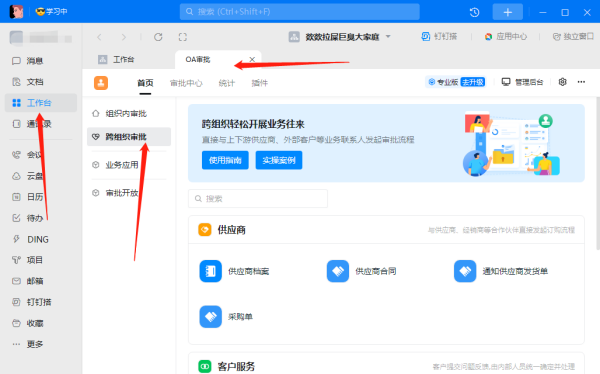Viewport: 600px width, 374px height.
Task: Switch to the 工作台 tab
Action: point(116,59)
